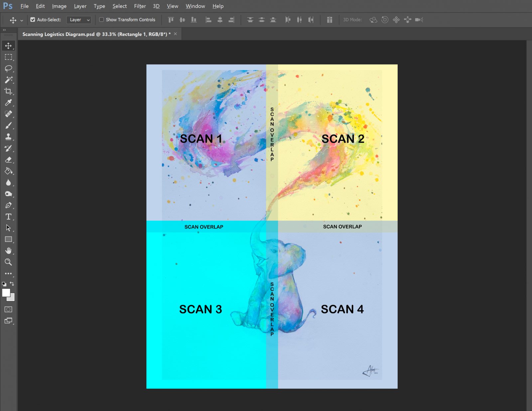
Task: Open the Edit Toolbar three-dots menu
Action: 8,273
